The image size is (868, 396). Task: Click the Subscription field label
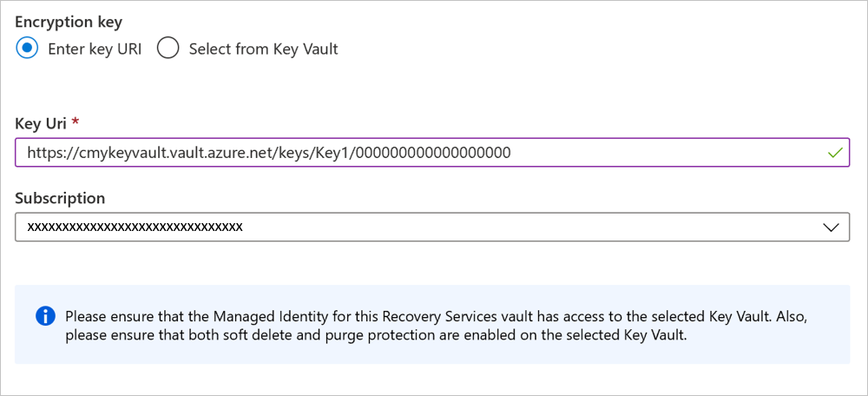click(60, 198)
